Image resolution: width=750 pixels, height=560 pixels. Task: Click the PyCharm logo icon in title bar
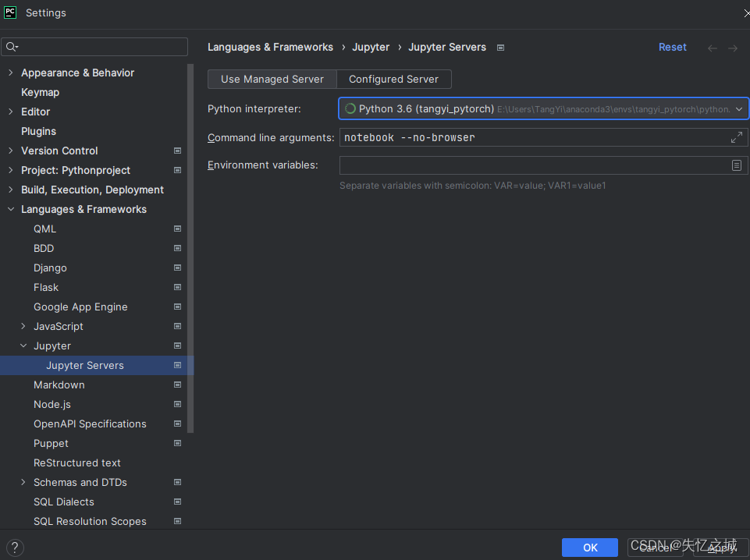[10, 12]
